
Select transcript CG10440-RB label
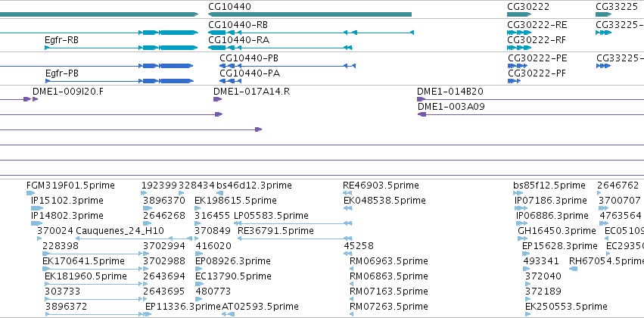(x=238, y=25)
